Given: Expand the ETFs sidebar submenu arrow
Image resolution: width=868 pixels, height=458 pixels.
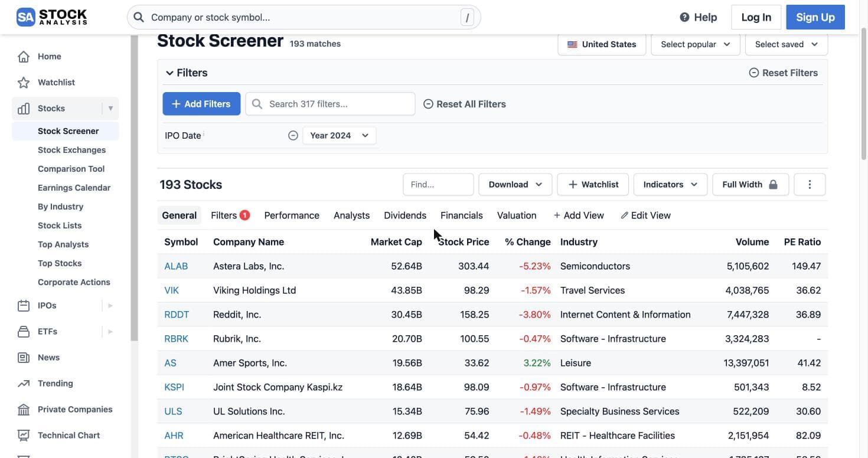Looking at the screenshot, I should (110, 332).
